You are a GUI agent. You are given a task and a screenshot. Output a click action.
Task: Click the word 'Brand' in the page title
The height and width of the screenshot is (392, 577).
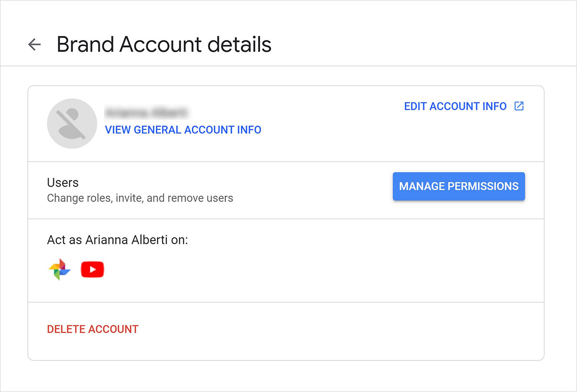[85, 45]
